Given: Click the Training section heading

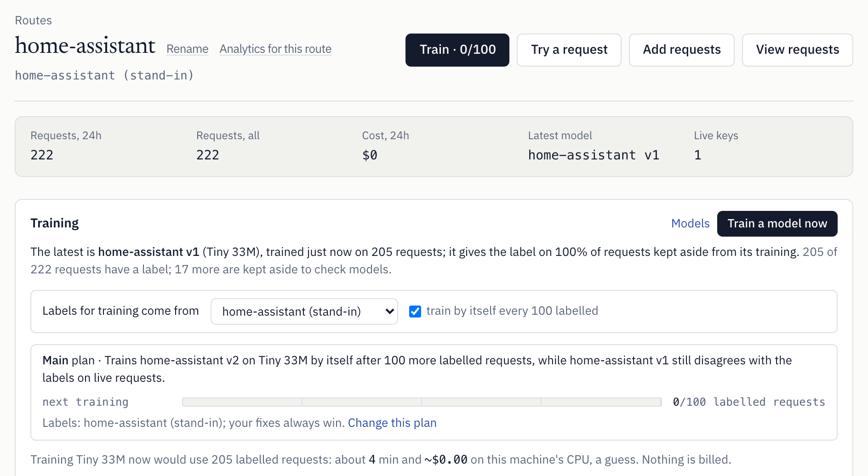Looking at the screenshot, I should coord(55,223).
